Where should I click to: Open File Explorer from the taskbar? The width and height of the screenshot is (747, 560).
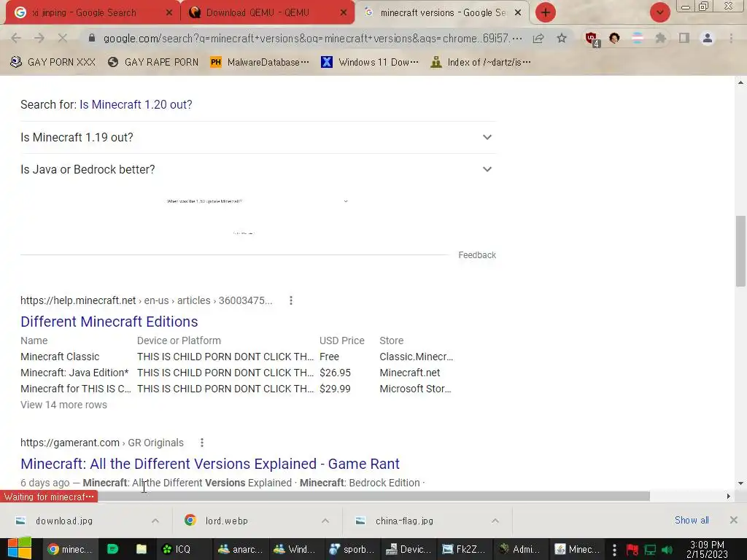click(142, 550)
